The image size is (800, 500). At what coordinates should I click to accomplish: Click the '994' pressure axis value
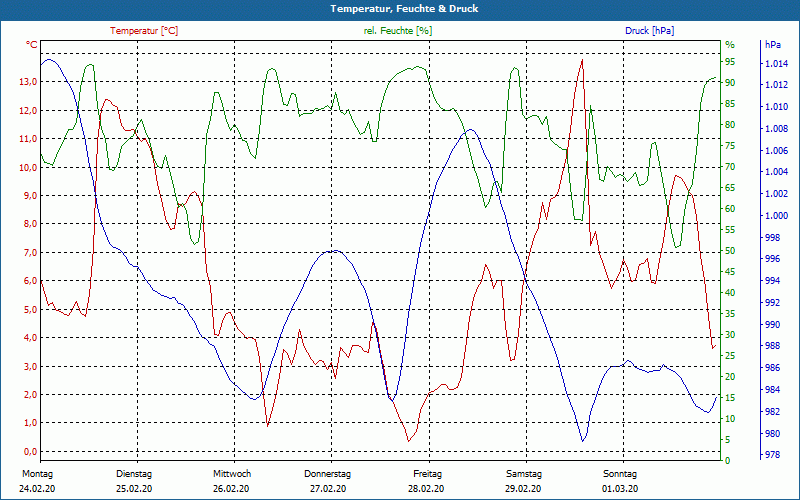(772, 281)
